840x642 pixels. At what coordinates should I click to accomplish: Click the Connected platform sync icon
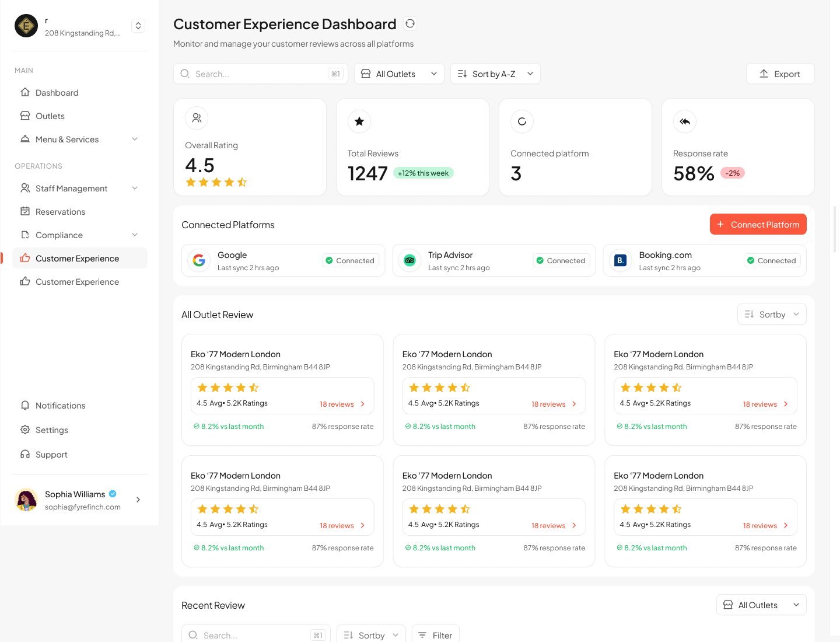(x=522, y=121)
